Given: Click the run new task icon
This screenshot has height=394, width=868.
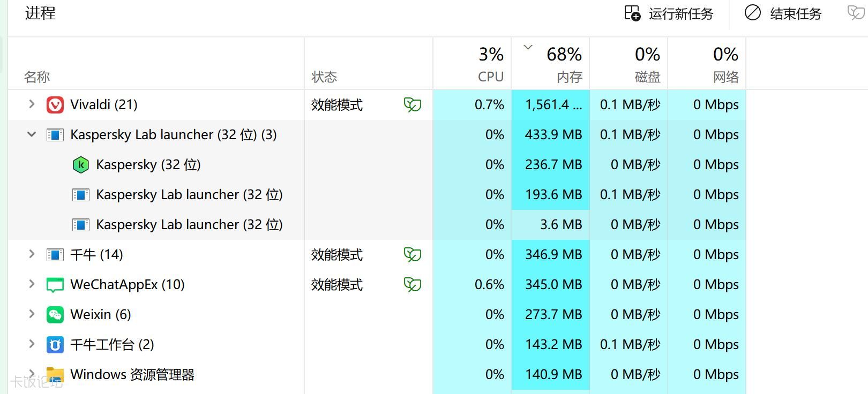Looking at the screenshot, I should [633, 13].
